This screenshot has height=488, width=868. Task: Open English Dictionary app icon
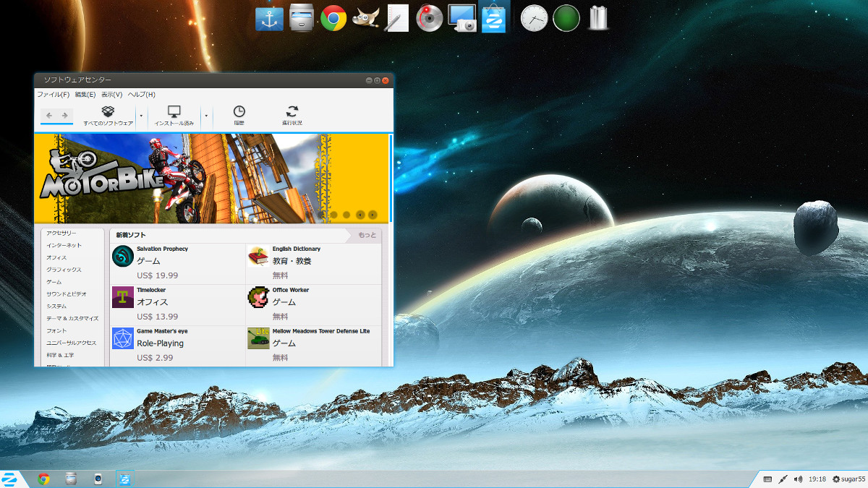click(x=258, y=257)
